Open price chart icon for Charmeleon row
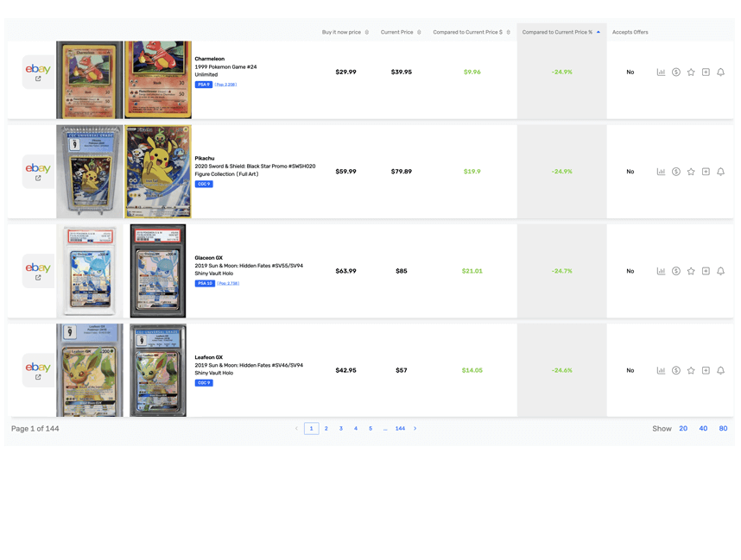The height and width of the screenshot is (560, 741). tap(661, 72)
